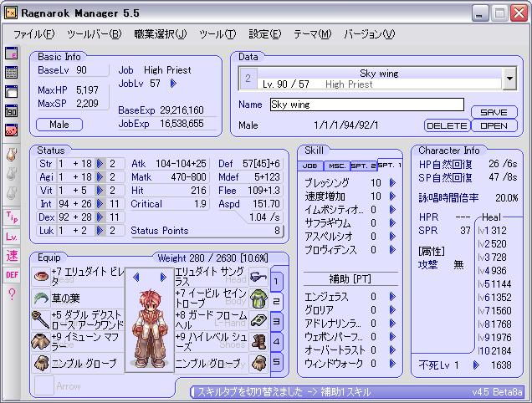The width and height of the screenshot is (532, 403).
Task: Open the Lv. sidebar icon
Action: click(x=12, y=236)
